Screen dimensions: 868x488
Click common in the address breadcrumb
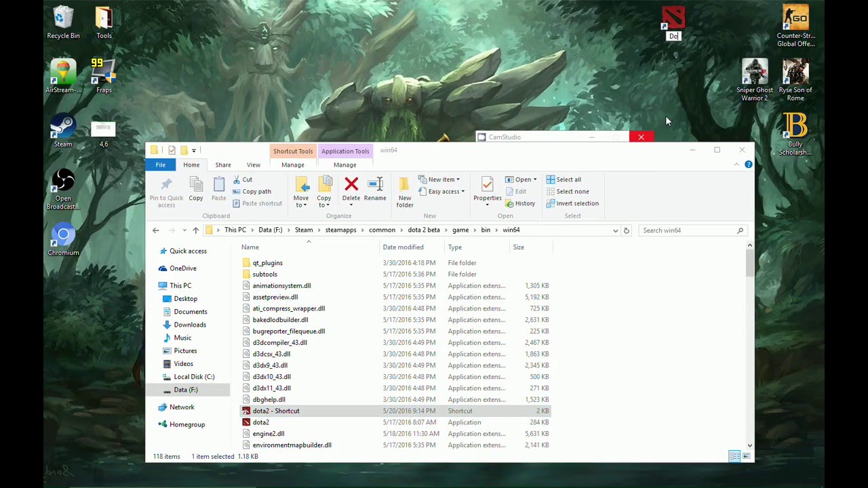382,230
